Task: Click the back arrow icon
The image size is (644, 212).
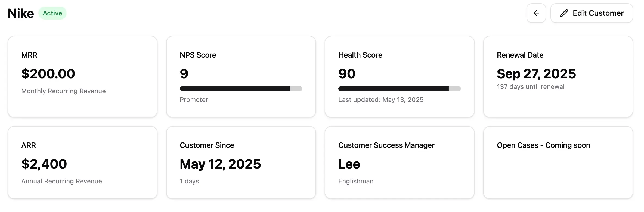Action: click(536, 13)
